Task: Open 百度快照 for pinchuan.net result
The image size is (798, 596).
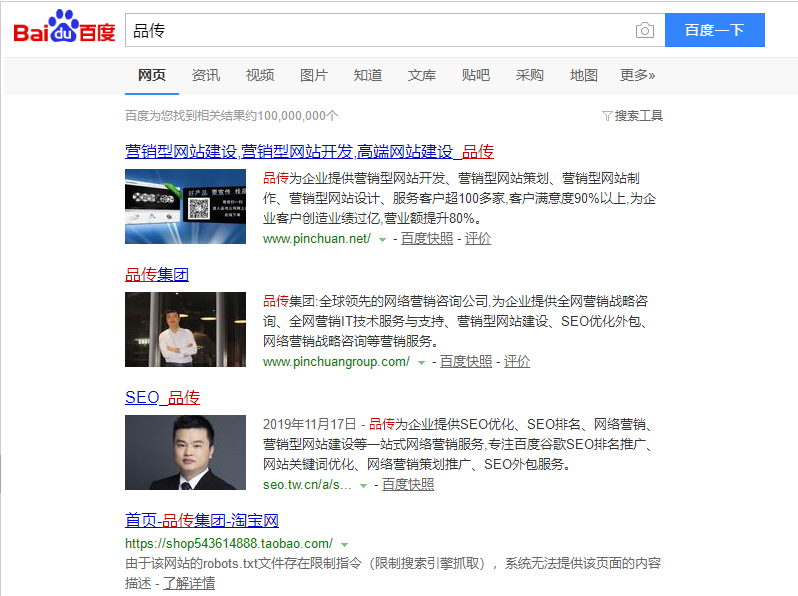Action: click(427, 239)
